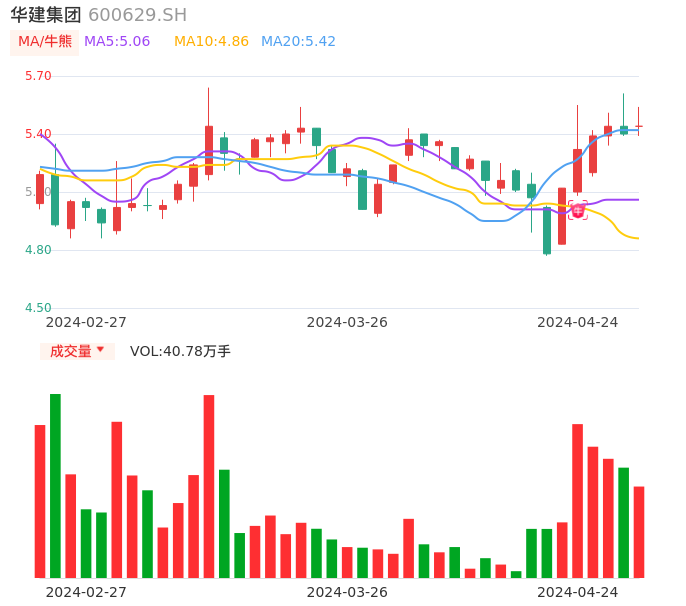Toggle the MA5:5.06 moving average label
The height and width of the screenshot is (606, 686).
click(117, 42)
